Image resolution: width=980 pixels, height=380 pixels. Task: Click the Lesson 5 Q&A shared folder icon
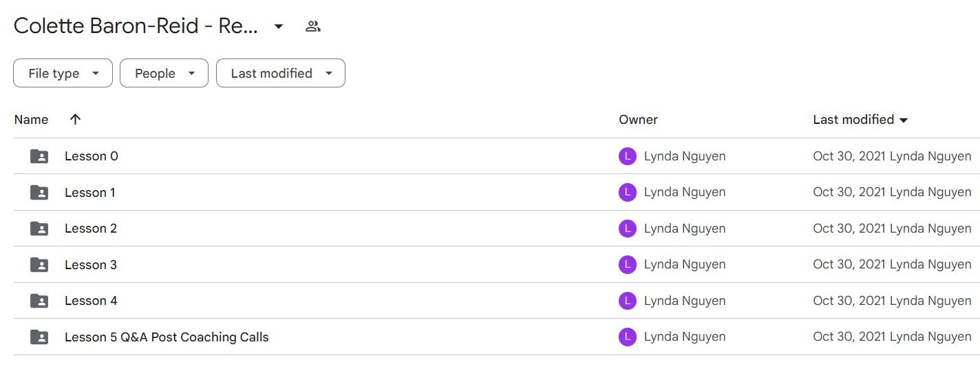39,337
